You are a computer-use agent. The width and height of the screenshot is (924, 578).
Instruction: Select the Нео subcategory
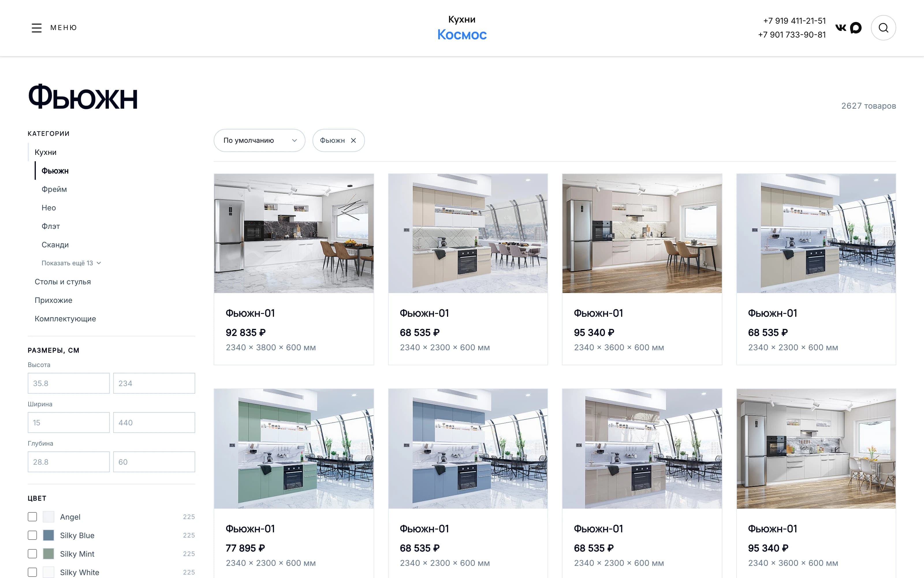pyautogui.click(x=49, y=208)
